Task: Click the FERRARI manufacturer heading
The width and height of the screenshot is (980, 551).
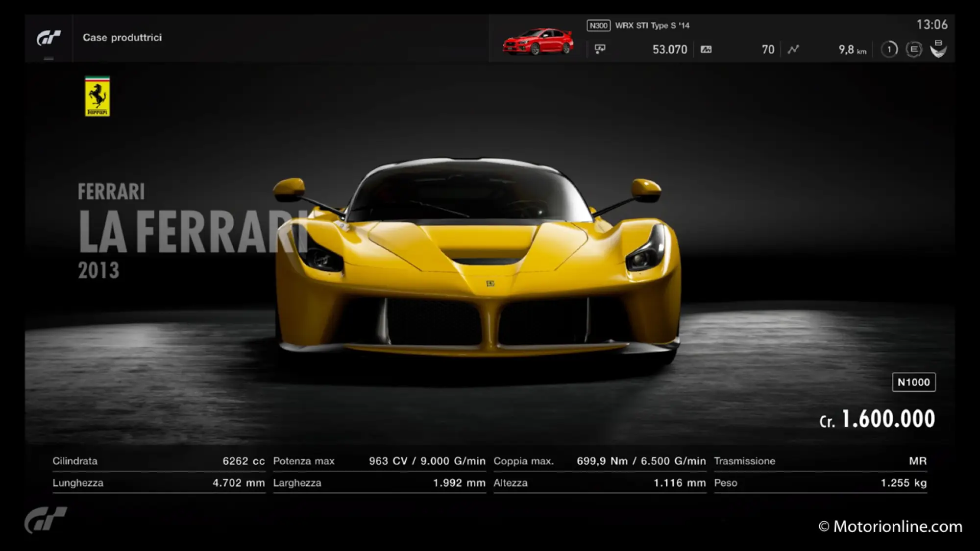Action: 111,192
